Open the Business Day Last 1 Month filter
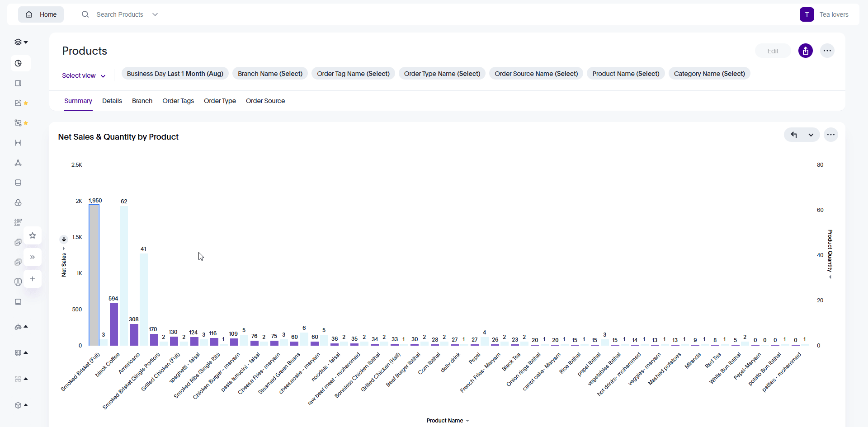868x427 pixels. [175, 74]
